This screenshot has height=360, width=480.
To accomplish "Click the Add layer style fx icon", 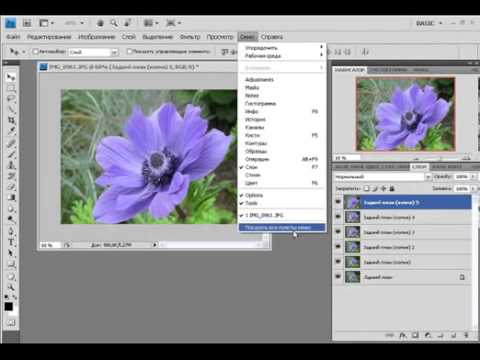I will pyautogui.click(x=403, y=335).
